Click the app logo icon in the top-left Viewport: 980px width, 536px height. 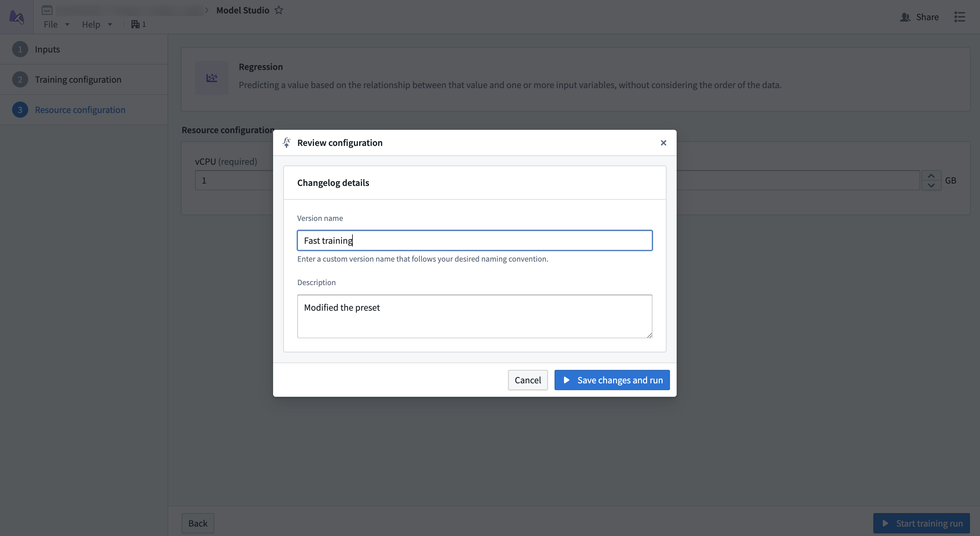click(x=17, y=17)
